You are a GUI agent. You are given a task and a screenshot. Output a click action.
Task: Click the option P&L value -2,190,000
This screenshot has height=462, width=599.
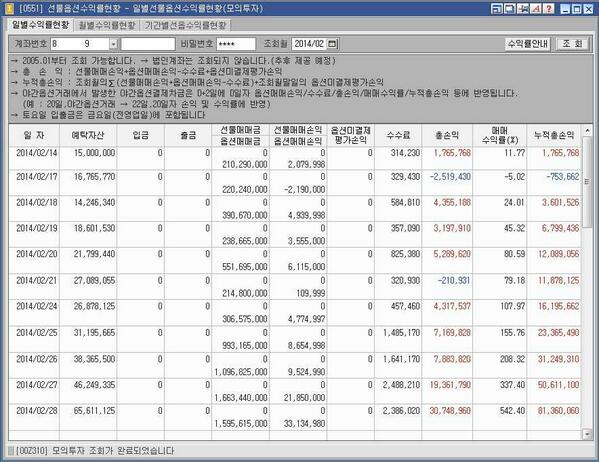point(304,190)
